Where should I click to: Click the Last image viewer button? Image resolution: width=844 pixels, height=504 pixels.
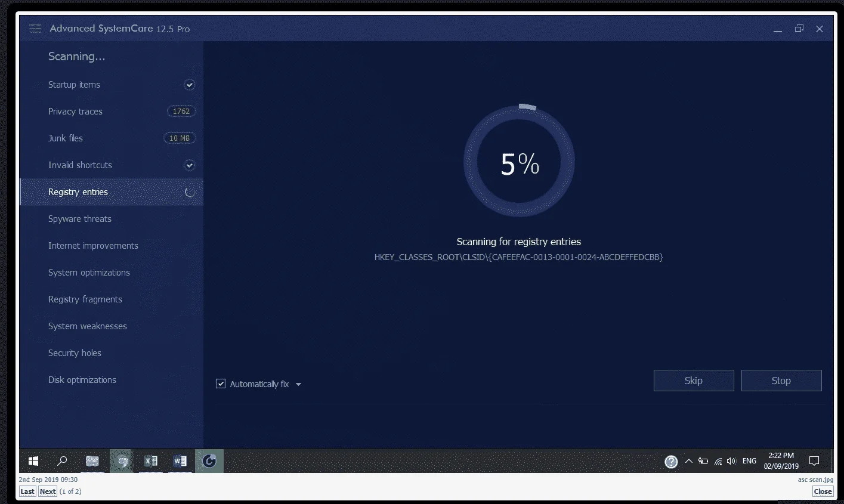click(x=27, y=491)
